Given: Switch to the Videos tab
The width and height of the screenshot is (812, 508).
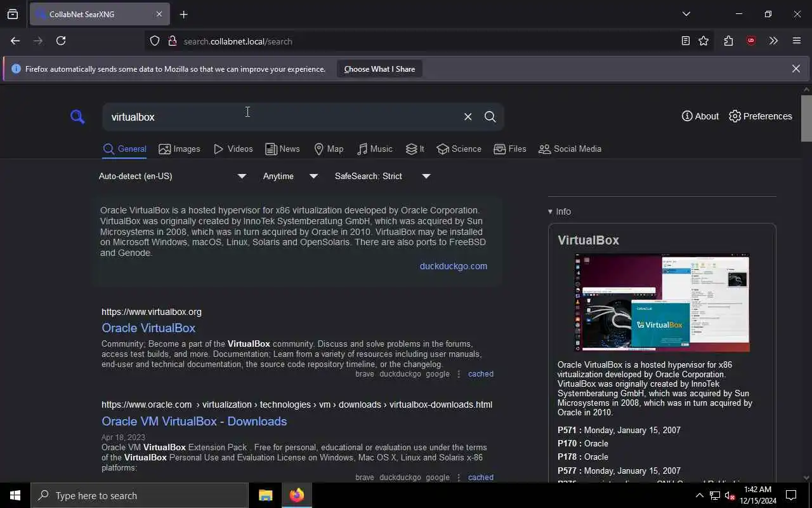Looking at the screenshot, I should [233, 149].
